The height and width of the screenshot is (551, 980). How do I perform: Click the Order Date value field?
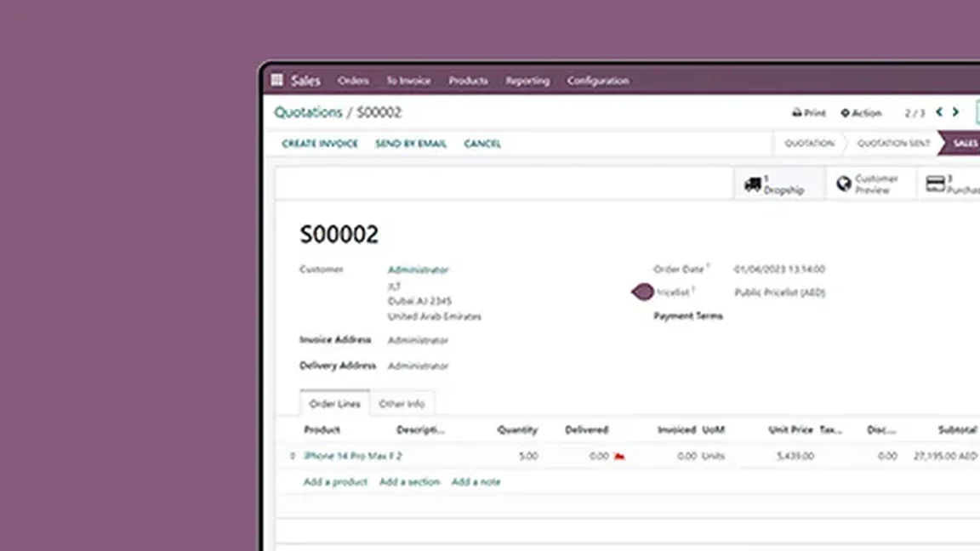pos(779,270)
